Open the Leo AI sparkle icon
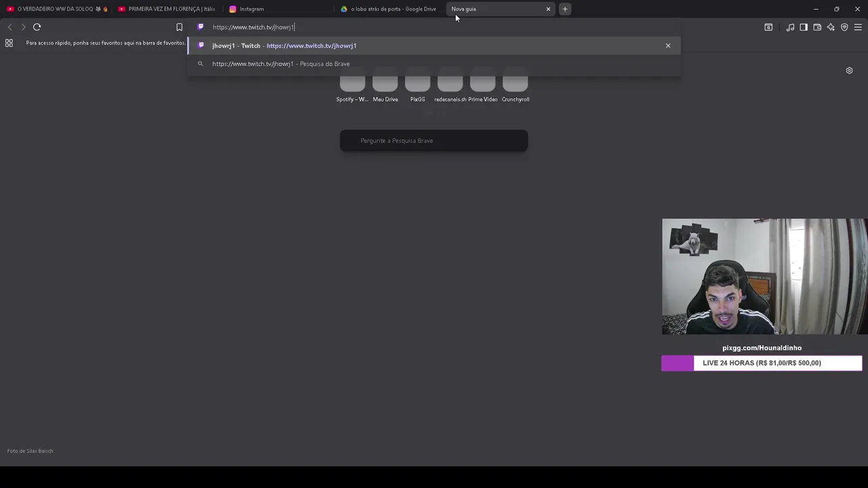Image resolution: width=868 pixels, height=488 pixels. [x=831, y=27]
